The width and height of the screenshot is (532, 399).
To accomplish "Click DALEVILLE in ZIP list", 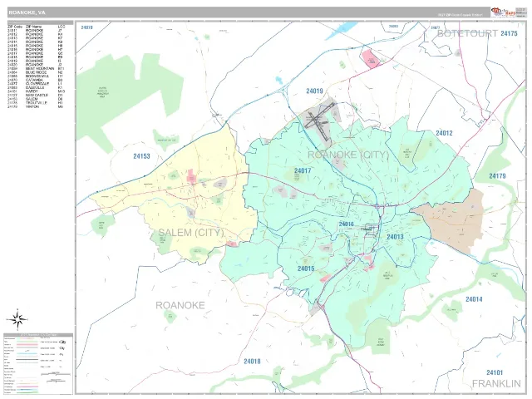I will coord(35,87).
